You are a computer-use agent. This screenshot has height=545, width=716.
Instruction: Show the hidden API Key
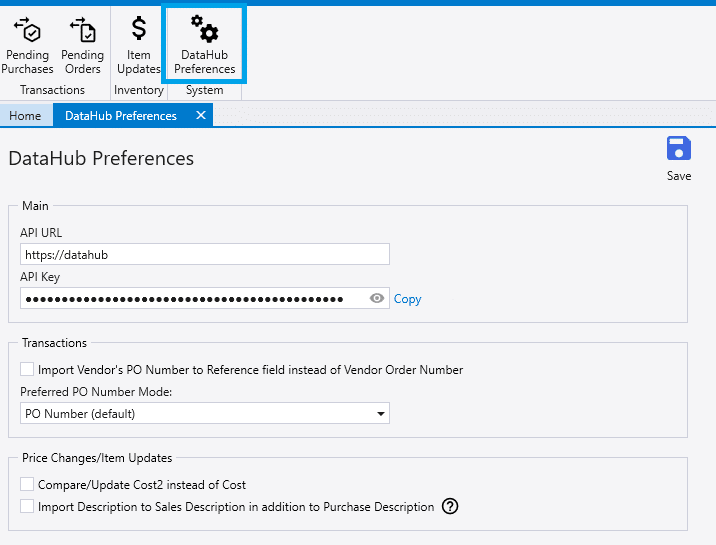point(377,299)
